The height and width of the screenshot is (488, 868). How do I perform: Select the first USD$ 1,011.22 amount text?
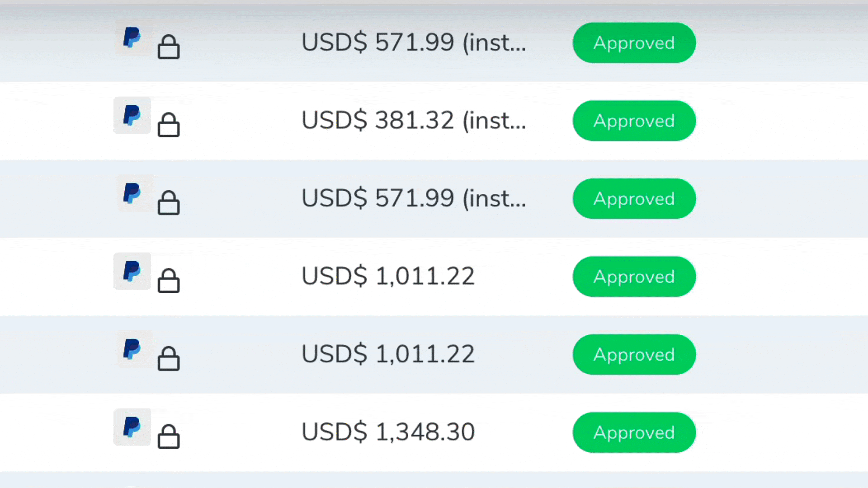click(x=388, y=276)
